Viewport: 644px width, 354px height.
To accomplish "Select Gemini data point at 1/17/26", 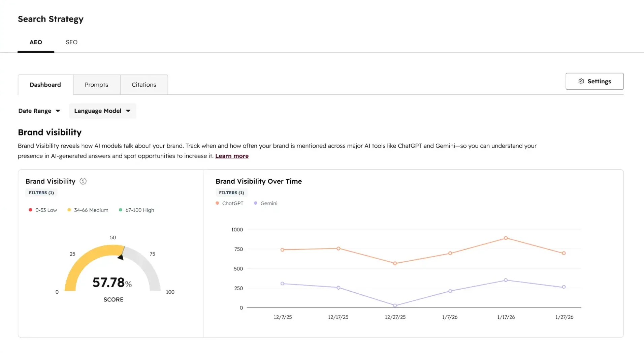I will [x=506, y=280].
